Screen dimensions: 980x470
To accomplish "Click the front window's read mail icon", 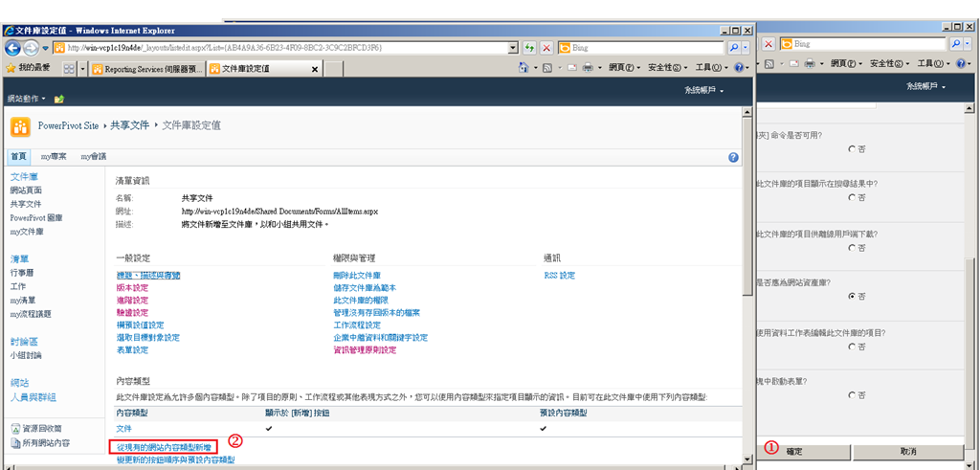I will (571, 68).
